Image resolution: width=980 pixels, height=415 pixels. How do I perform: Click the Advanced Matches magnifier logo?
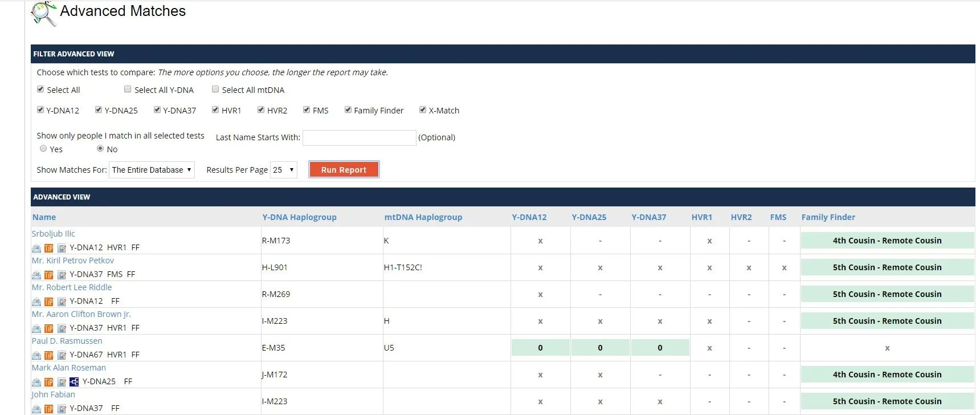point(43,14)
